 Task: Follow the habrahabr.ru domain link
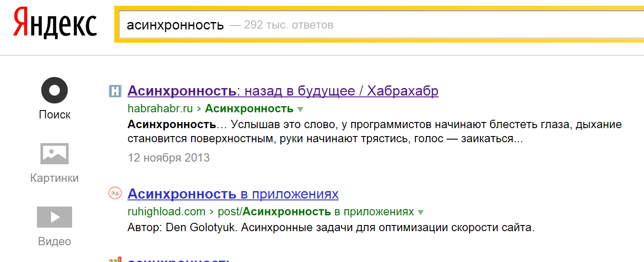(x=160, y=108)
